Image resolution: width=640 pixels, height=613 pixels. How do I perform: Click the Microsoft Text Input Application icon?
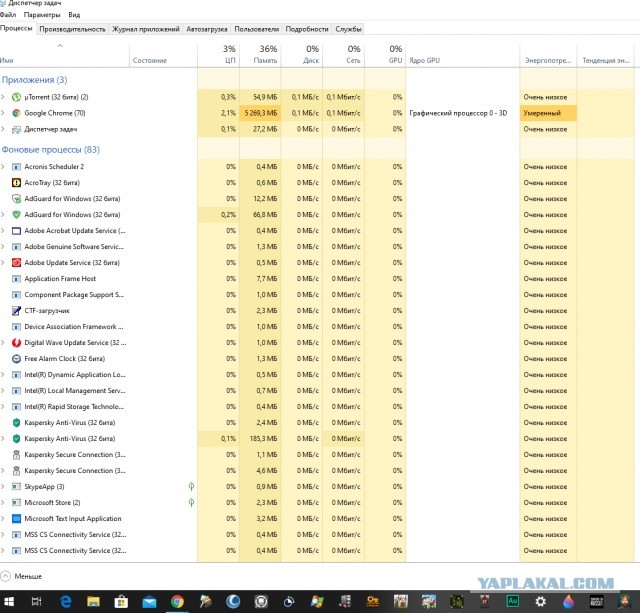[16, 519]
